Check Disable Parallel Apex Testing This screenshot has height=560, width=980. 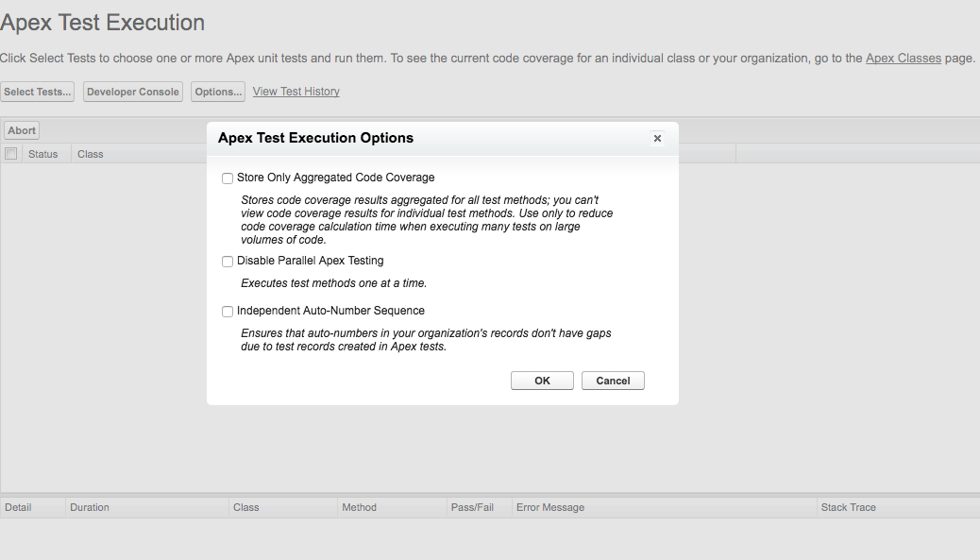coord(228,262)
